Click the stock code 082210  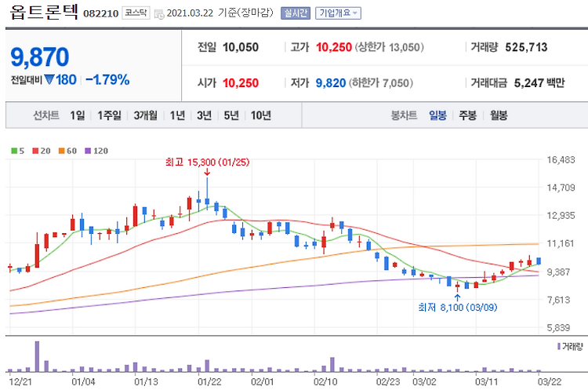[x=101, y=14]
